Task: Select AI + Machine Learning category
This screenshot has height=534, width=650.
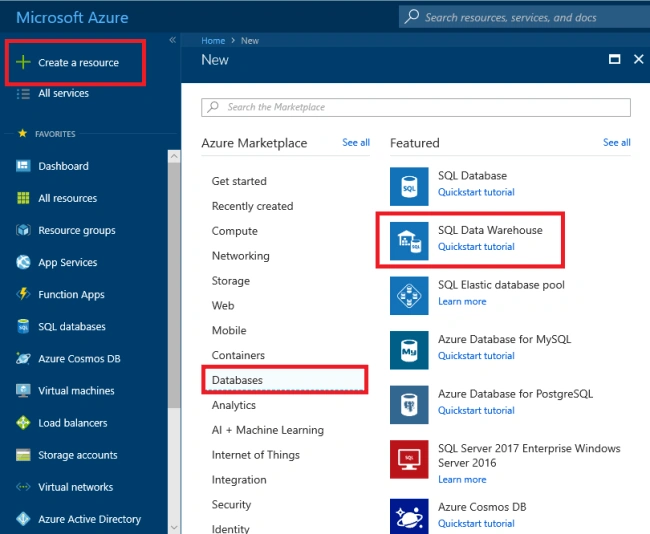Action: [x=268, y=430]
